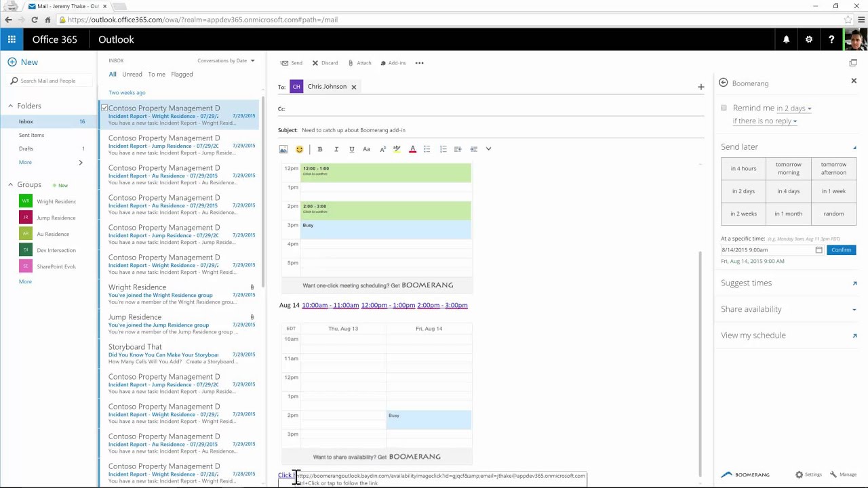Open Boomerang Settings

pyautogui.click(x=808, y=474)
